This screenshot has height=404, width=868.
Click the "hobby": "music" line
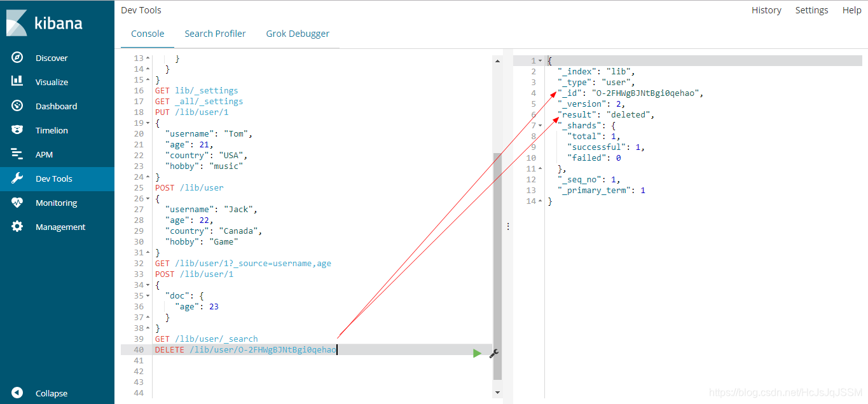point(204,166)
